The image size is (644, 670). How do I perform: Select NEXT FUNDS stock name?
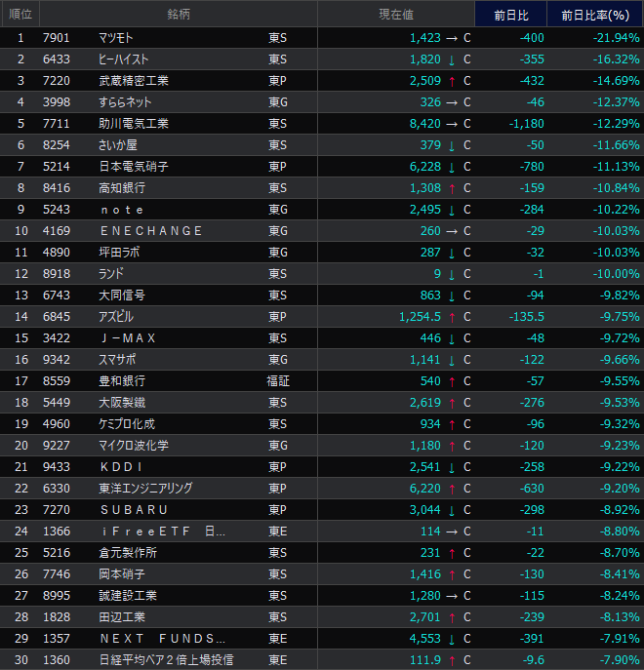click(x=163, y=639)
